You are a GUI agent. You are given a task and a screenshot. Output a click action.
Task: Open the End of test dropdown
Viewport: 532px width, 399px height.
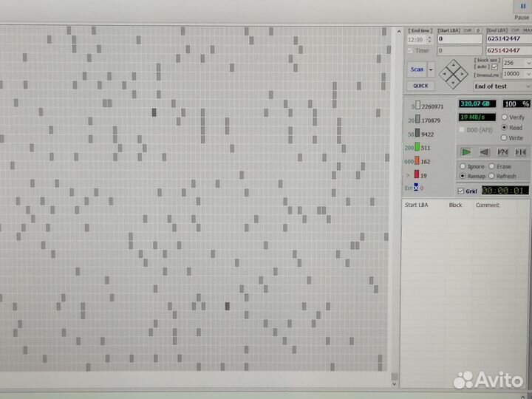pyautogui.click(x=528, y=86)
